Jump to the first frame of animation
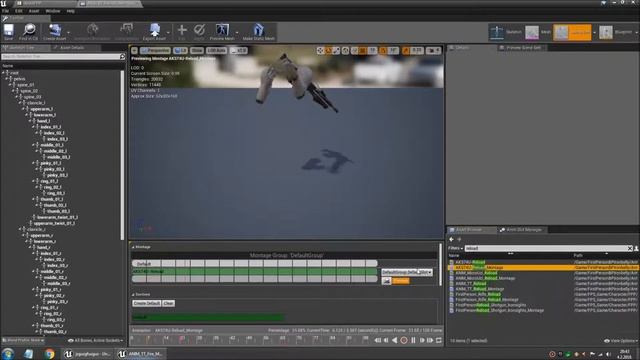The image size is (640, 360). [x=378, y=340]
